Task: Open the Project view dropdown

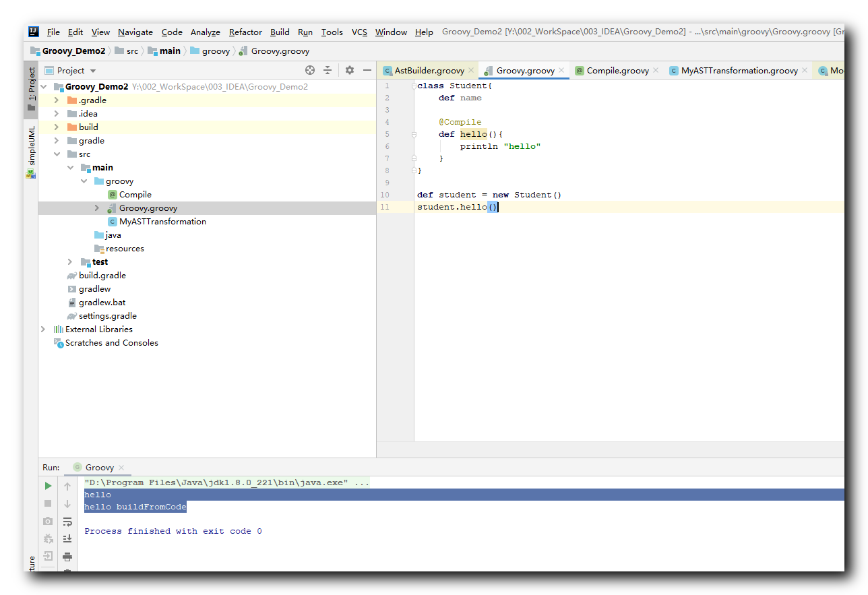Action: point(93,71)
